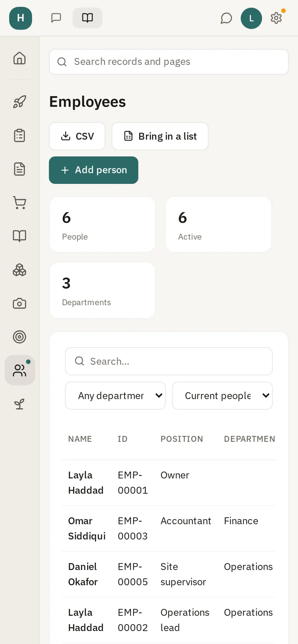298x644 pixels.
Task: Click the Bring in a list button
Action: pos(160,136)
